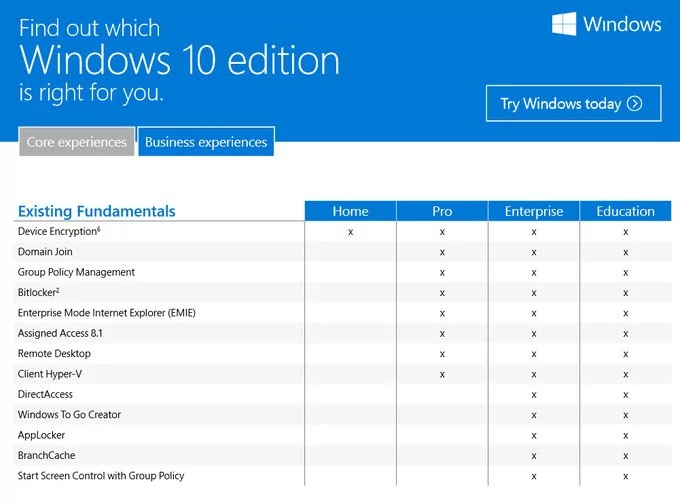Click the Pro x mark for Client Hyper-V
The height and width of the screenshot is (503, 680).
(x=442, y=375)
